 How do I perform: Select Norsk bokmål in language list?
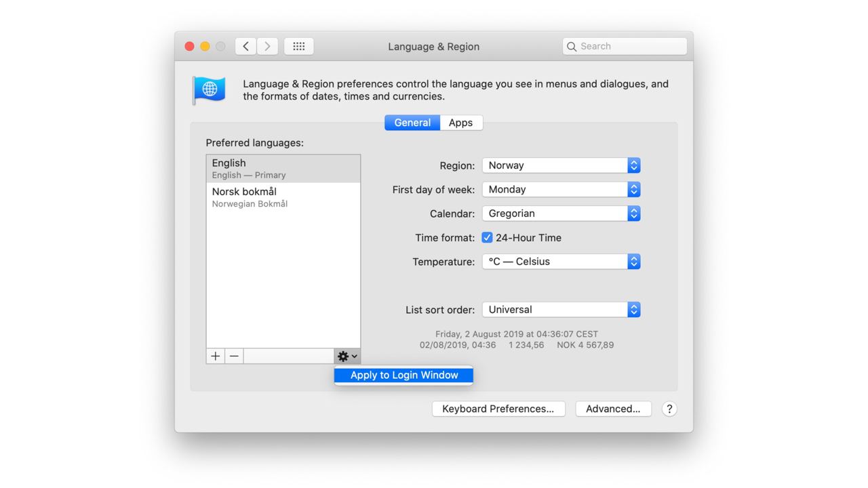pos(283,197)
